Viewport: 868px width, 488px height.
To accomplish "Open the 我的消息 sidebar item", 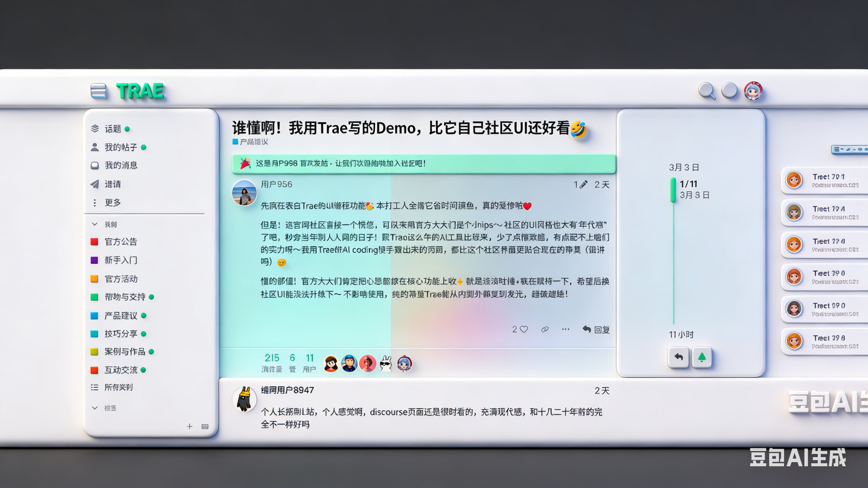I will pos(120,165).
